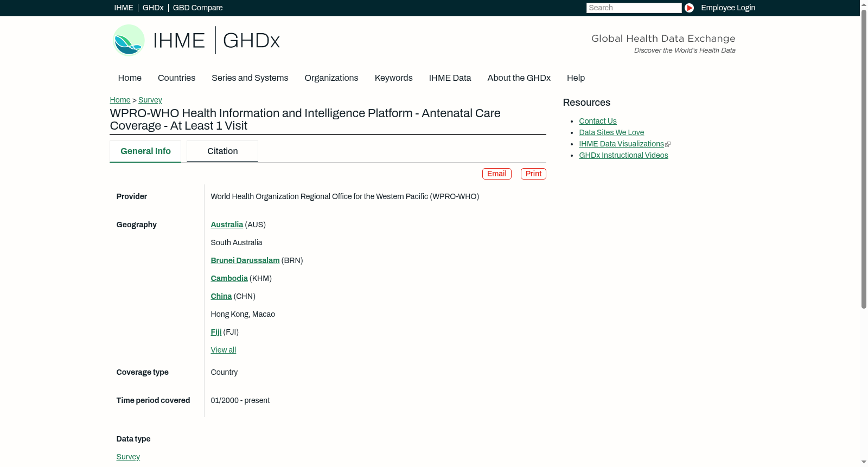Open the Countries menu

176,78
